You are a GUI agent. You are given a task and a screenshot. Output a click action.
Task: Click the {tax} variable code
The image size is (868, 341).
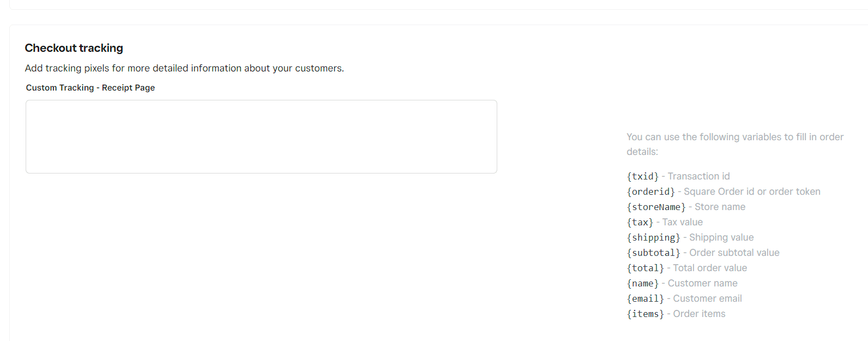(x=640, y=222)
